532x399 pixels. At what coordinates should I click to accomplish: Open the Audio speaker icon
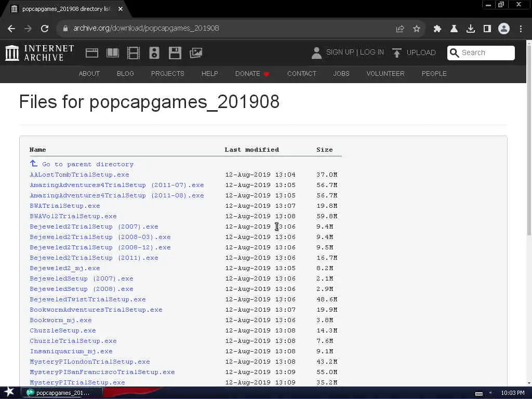[154, 53]
